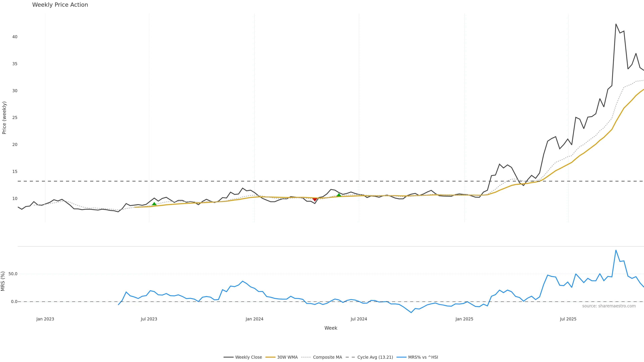Click the Price (weekly) y-axis title
644x362 pixels.
(x=4, y=118)
